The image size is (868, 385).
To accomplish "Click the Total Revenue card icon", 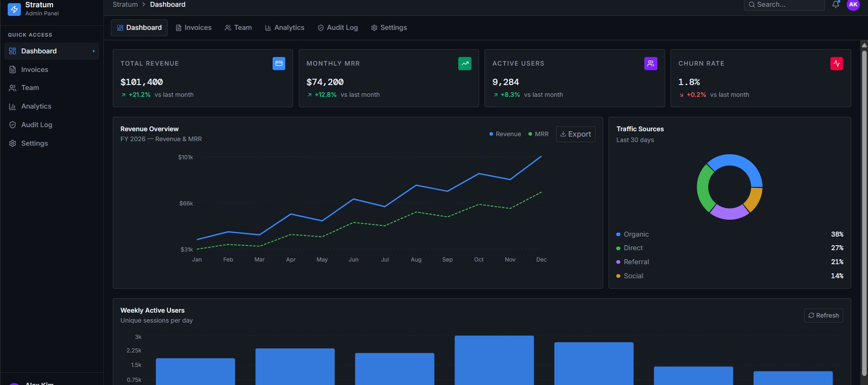I will pyautogui.click(x=279, y=63).
